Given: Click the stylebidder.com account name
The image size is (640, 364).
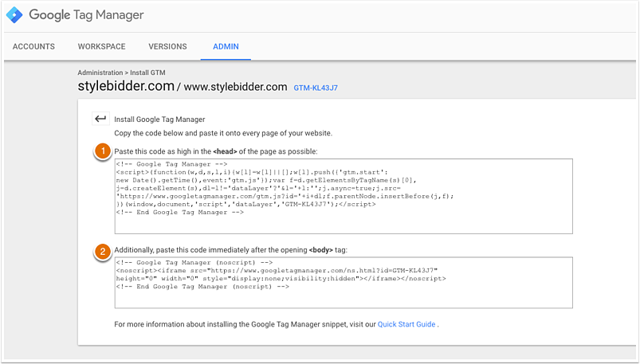Looking at the screenshot, I should 126,86.
